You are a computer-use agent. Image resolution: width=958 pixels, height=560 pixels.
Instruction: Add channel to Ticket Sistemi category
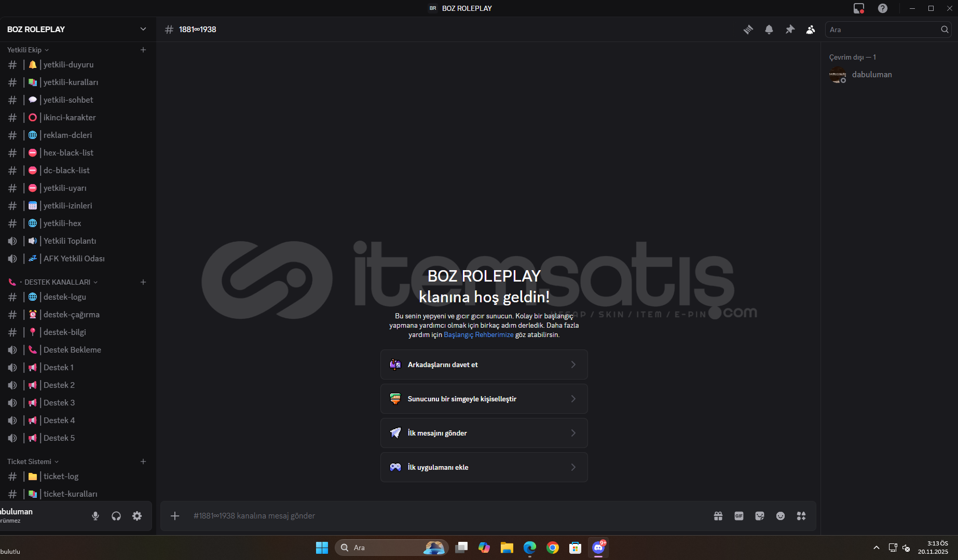pyautogui.click(x=143, y=461)
